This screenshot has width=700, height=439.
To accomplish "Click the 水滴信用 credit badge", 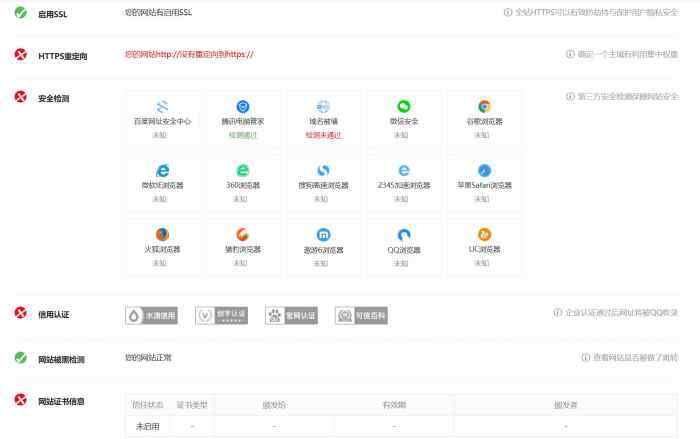I will point(151,315).
